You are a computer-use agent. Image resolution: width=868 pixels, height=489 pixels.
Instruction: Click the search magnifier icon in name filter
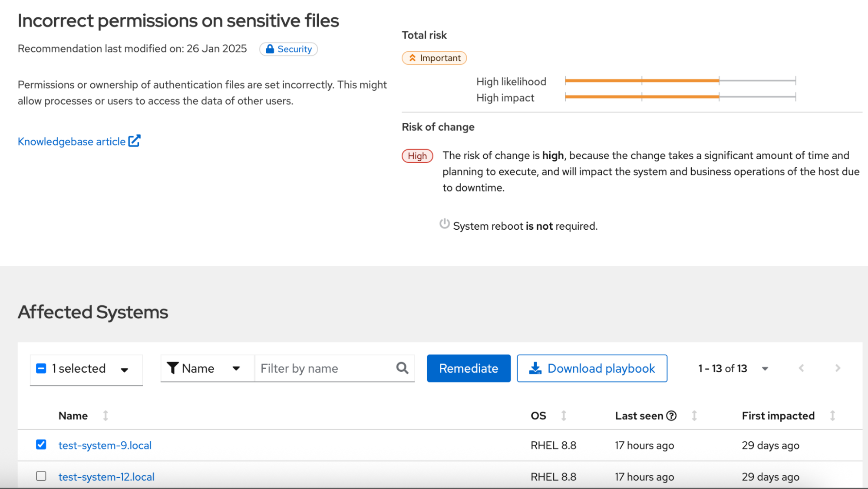tap(402, 368)
